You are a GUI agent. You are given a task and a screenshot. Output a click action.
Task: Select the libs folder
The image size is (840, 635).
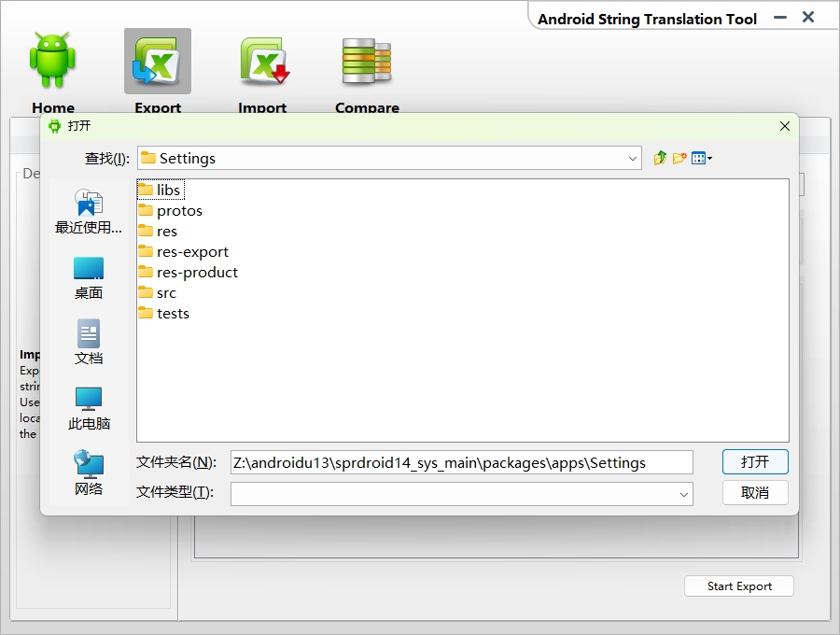pyautogui.click(x=161, y=190)
